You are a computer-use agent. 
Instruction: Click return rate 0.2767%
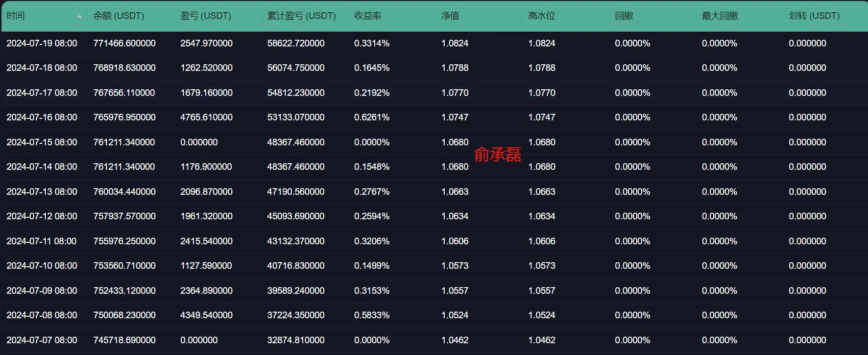[x=372, y=192]
